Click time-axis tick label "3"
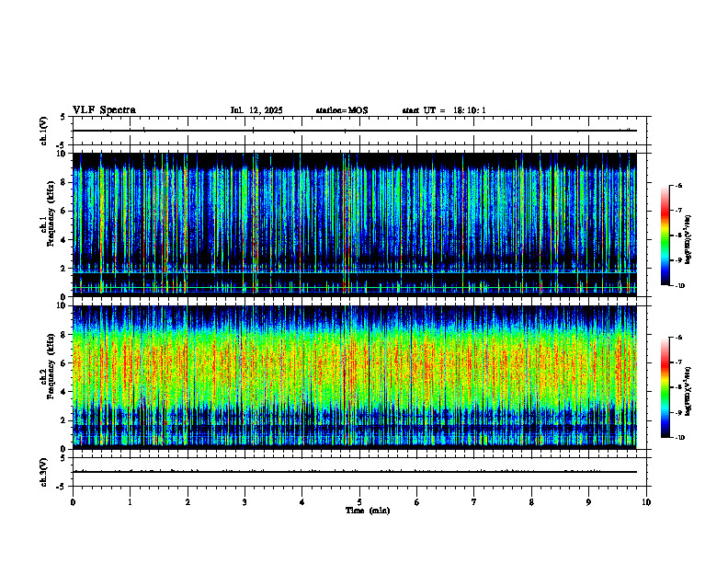Image resolution: width=728 pixels, height=563 pixels. [245, 502]
